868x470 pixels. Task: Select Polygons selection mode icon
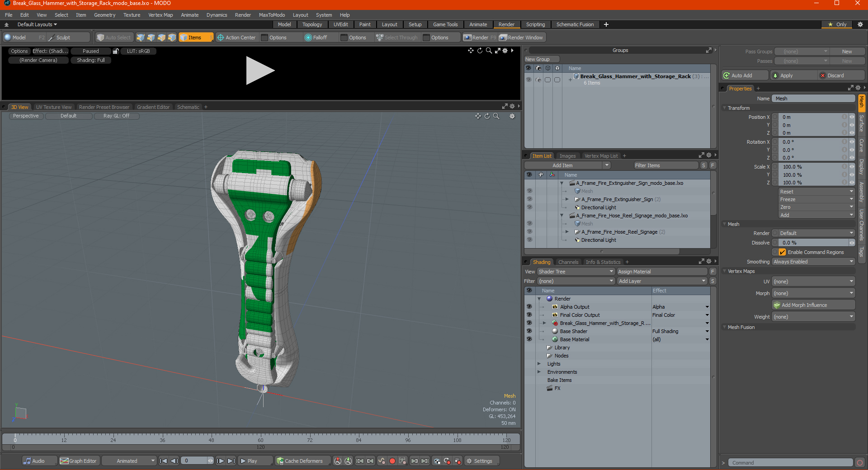coord(161,38)
